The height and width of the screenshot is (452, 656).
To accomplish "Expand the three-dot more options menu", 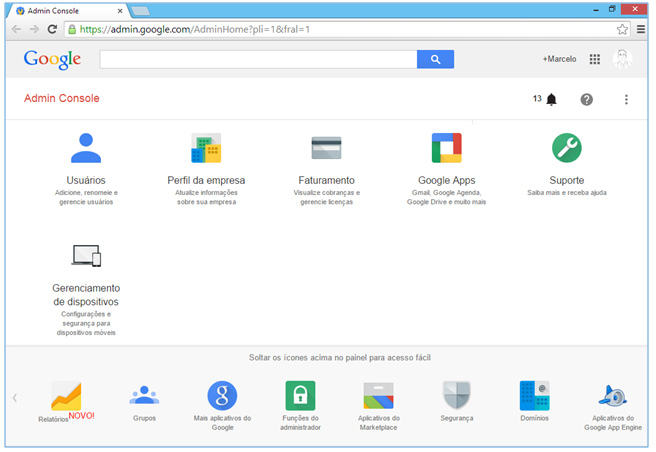I will point(627,99).
